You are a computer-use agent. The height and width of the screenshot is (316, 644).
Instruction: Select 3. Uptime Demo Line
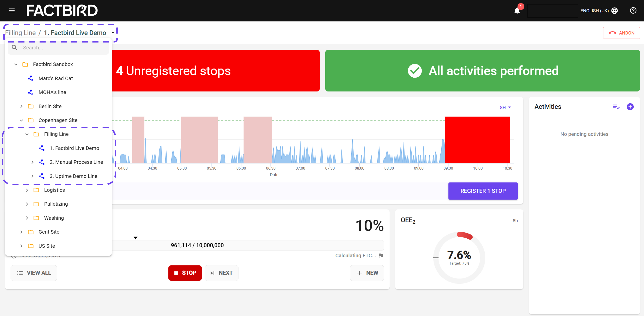(73, 176)
